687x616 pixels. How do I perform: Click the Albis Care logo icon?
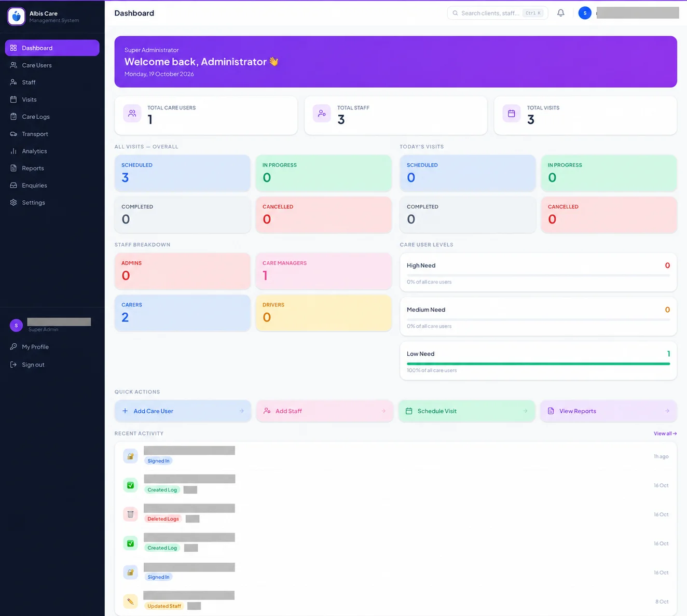tap(16, 17)
